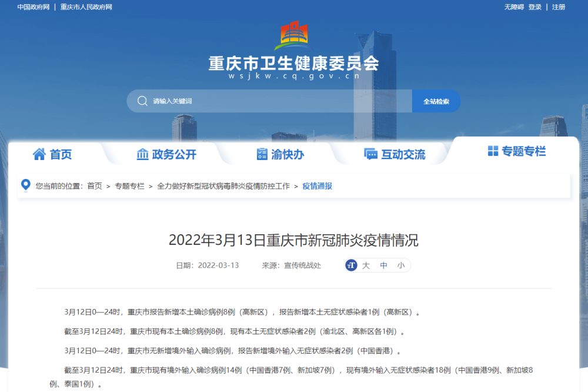
Task: Click the grid icon beside 专题专栏
Action: (x=493, y=151)
